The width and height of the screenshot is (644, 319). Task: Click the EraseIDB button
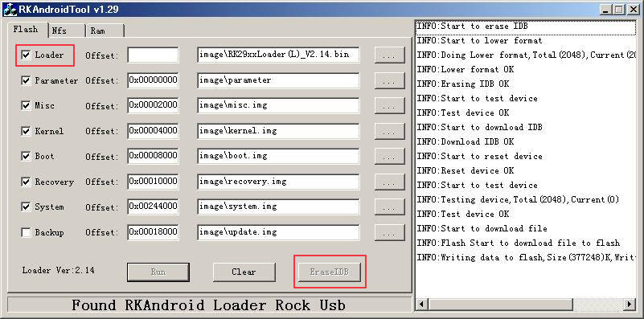tap(330, 272)
